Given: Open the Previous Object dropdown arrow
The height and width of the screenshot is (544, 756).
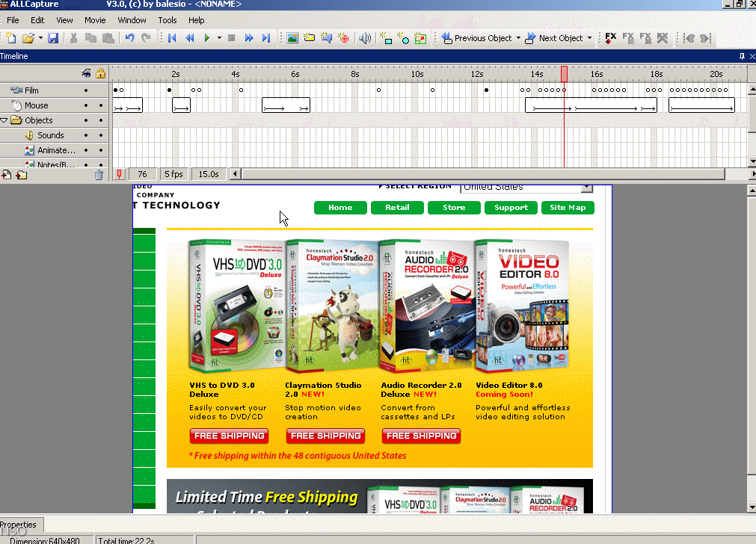Looking at the screenshot, I should [518, 38].
